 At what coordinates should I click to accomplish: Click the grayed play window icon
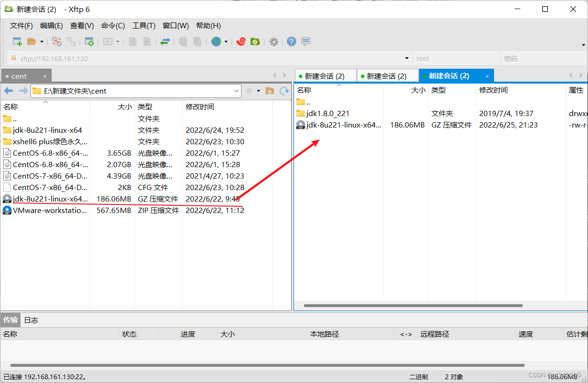coord(108,42)
